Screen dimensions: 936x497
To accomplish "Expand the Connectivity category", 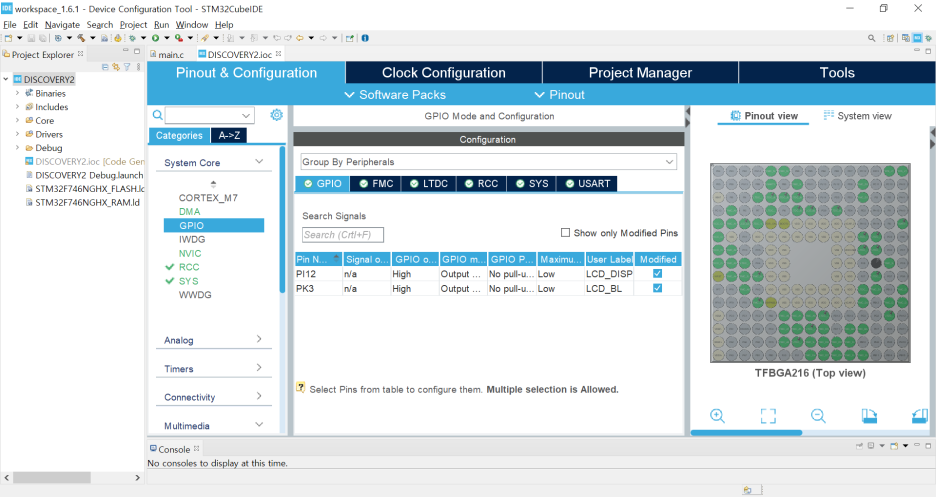I will (259, 396).
